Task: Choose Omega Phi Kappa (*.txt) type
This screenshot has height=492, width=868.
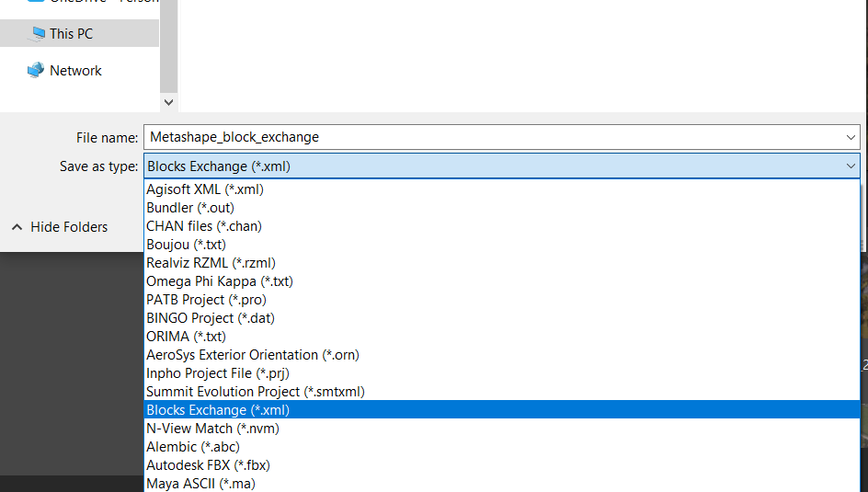Action: tap(501, 281)
